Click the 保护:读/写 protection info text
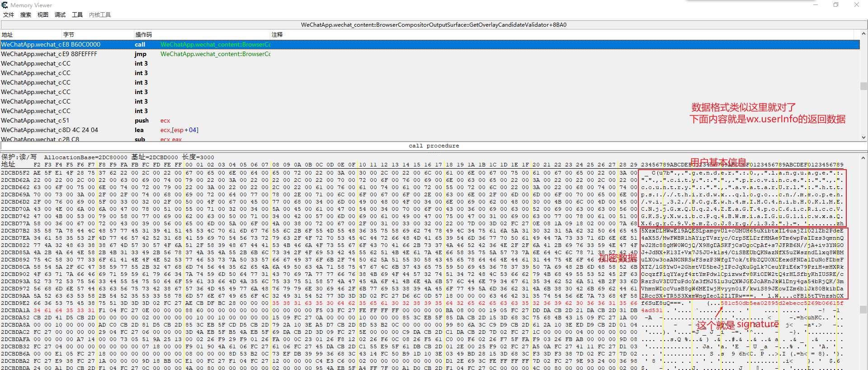 [x=19, y=157]
